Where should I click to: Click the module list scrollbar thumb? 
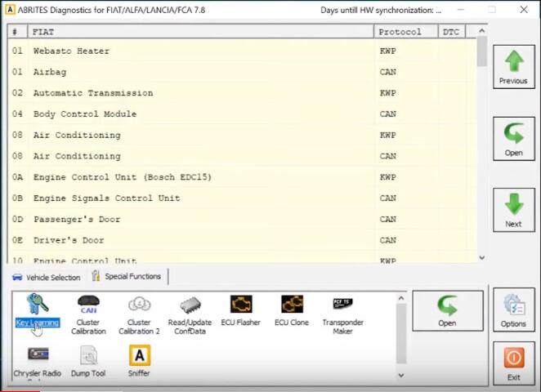tap(482, 51)
